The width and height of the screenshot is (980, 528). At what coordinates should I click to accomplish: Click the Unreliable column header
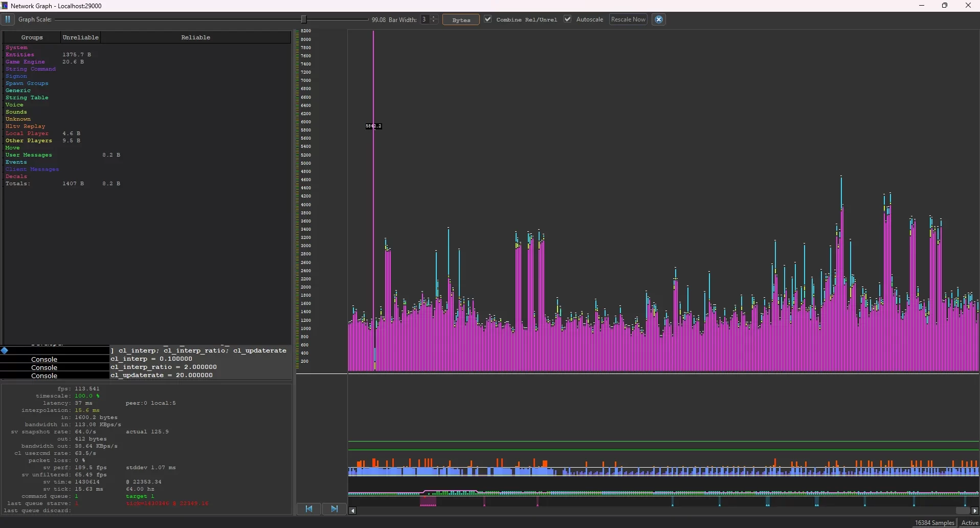tap(80, 37)
